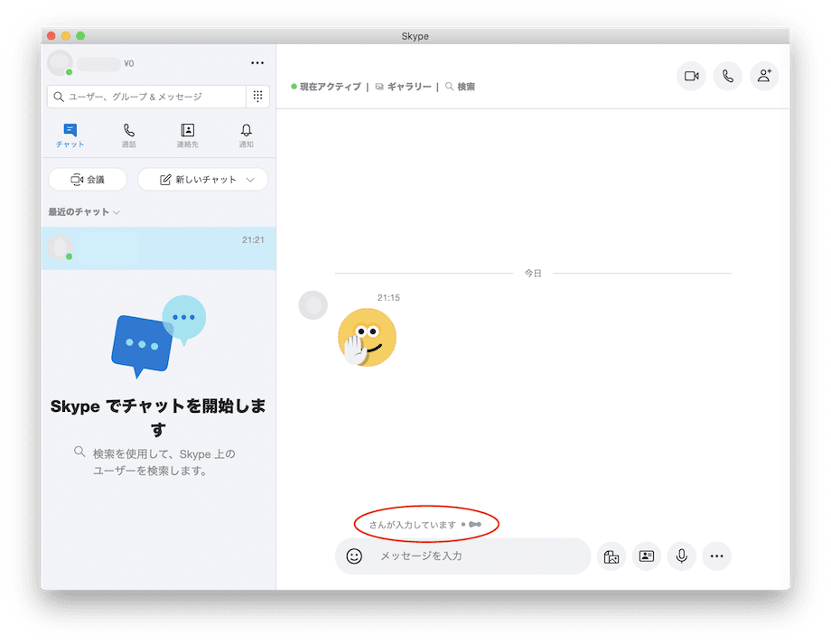831x644 pixels.
Task: Select the recent chat from 21:21
Action: click(x=158, y=248)
